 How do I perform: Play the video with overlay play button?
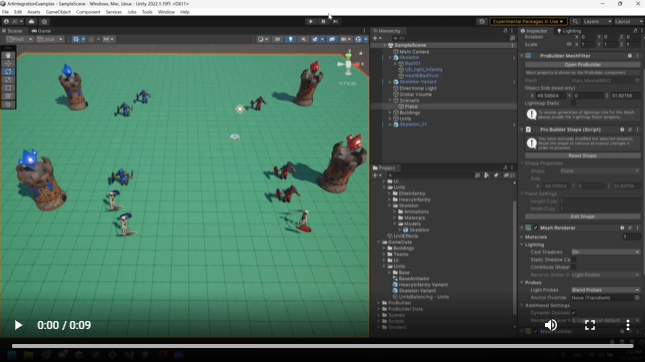(x=18, y=325)
